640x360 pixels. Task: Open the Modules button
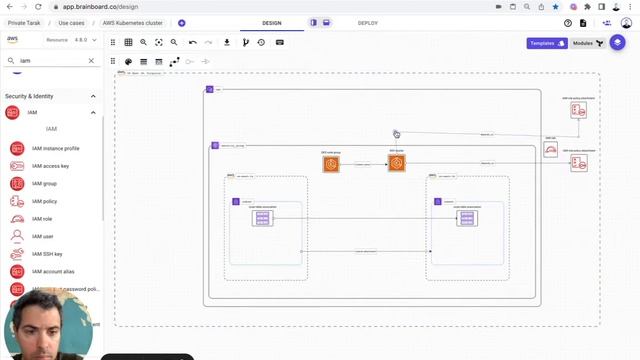pyautogui.click(x=587, y=43)
